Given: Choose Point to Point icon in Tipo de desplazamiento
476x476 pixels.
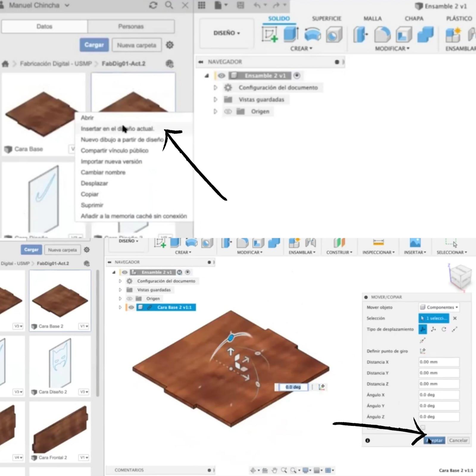Looking at the screenshot, I should 454,329.
